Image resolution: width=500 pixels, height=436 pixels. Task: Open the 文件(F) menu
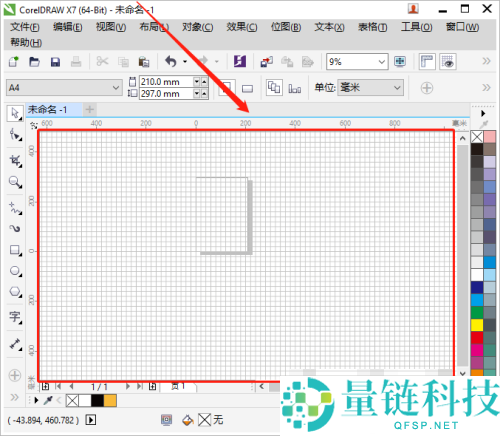(25, 27)
